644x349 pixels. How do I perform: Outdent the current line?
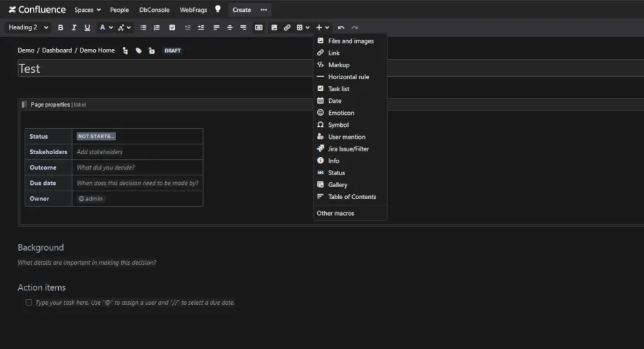[188, 27]
